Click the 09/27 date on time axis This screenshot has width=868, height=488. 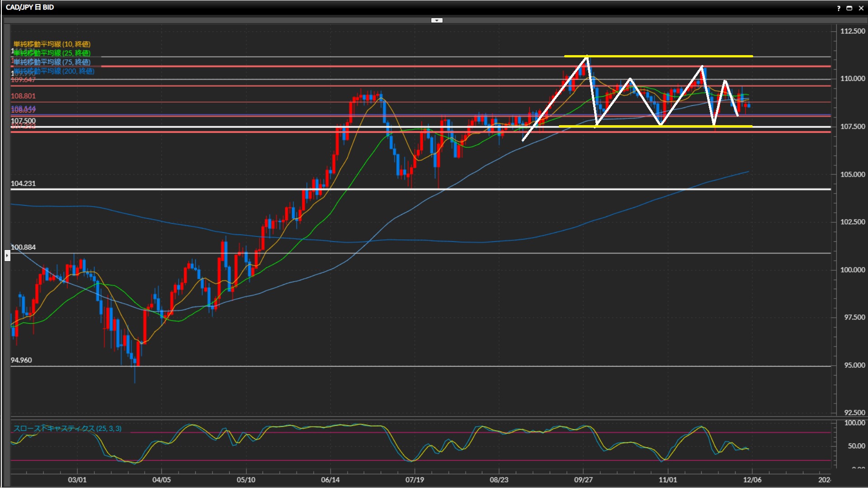[583, 479]
